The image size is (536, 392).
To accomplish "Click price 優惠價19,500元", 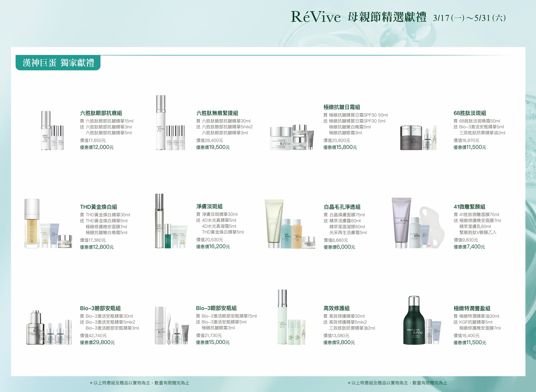I will pos(213,147).
